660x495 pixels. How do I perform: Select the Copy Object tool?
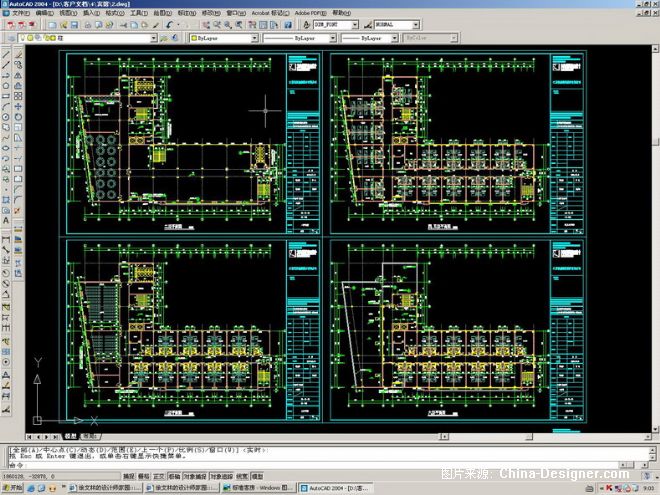tap(18, 65)
